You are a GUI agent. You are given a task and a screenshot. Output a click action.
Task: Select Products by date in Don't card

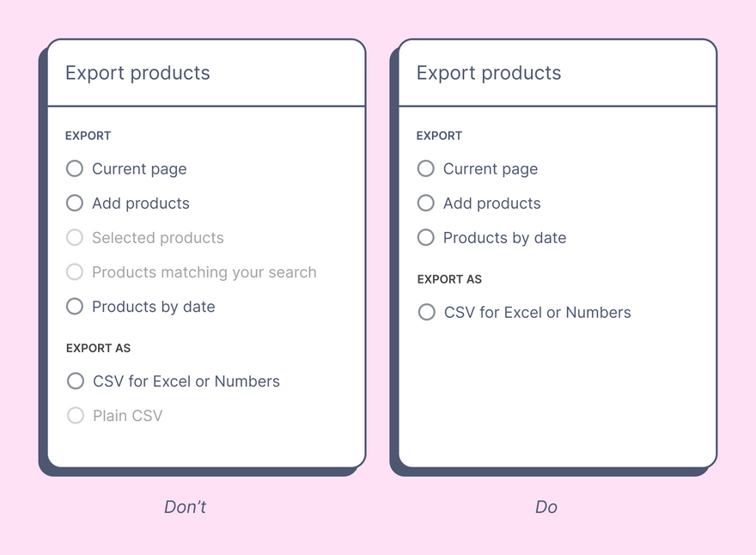coord(75,306)
